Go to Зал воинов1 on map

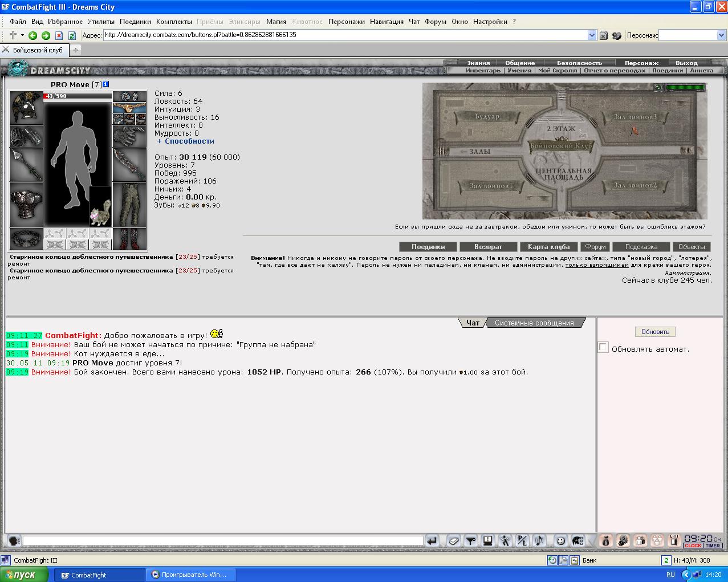[491, 186]
